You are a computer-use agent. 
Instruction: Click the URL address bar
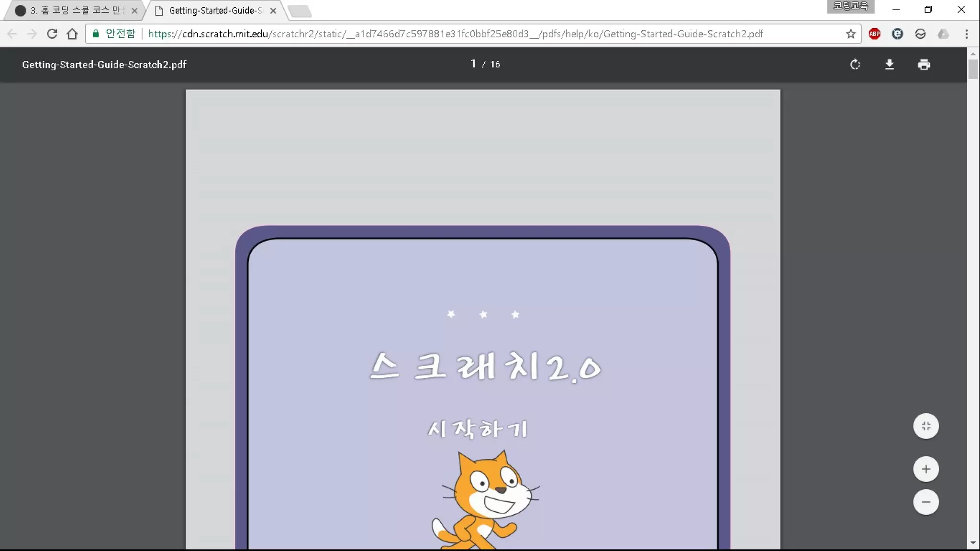(x=455, y=34)
